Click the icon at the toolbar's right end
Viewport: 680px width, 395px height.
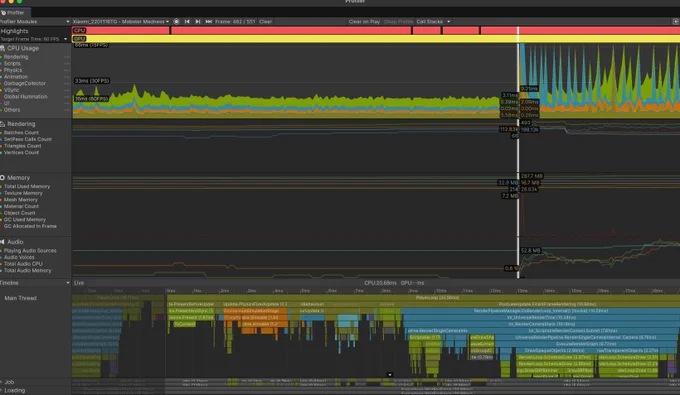pos(676,21)
